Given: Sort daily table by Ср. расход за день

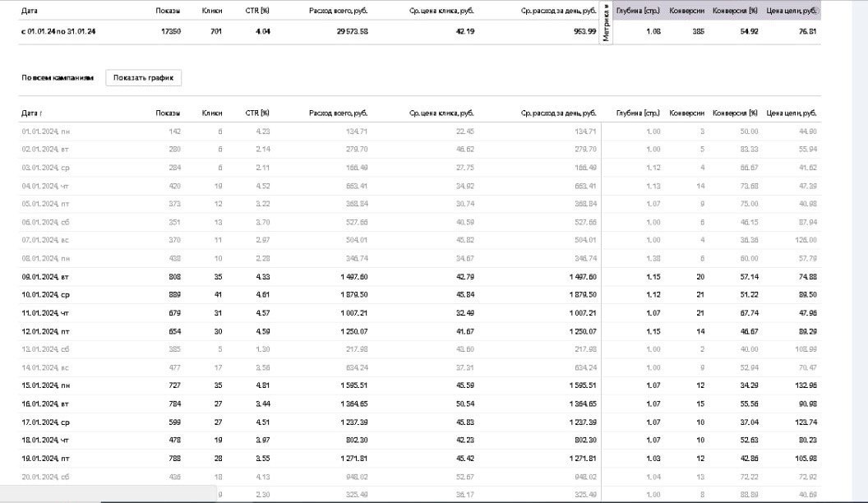Looking at the screenshot, I should pyautogui.click(x=558, y=113).
